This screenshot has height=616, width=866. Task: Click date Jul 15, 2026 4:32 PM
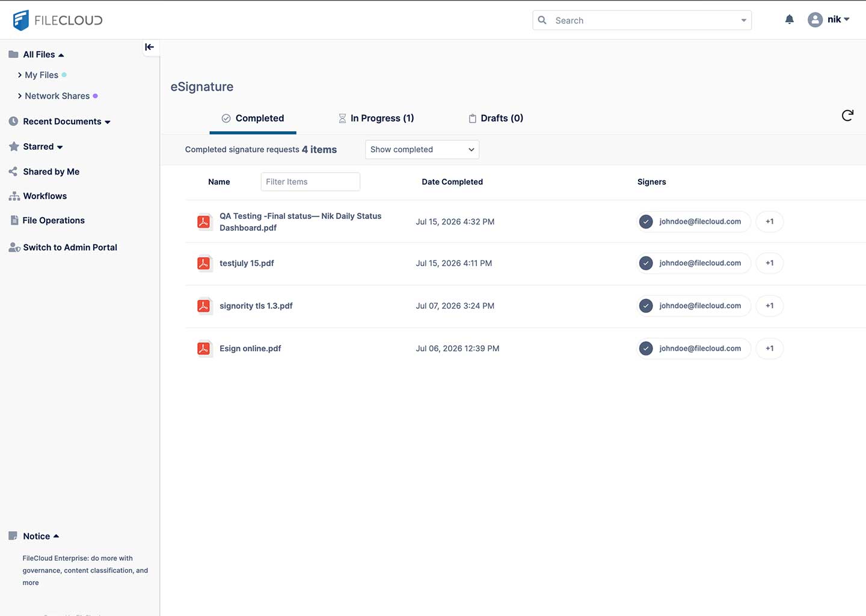click(455, 222)
